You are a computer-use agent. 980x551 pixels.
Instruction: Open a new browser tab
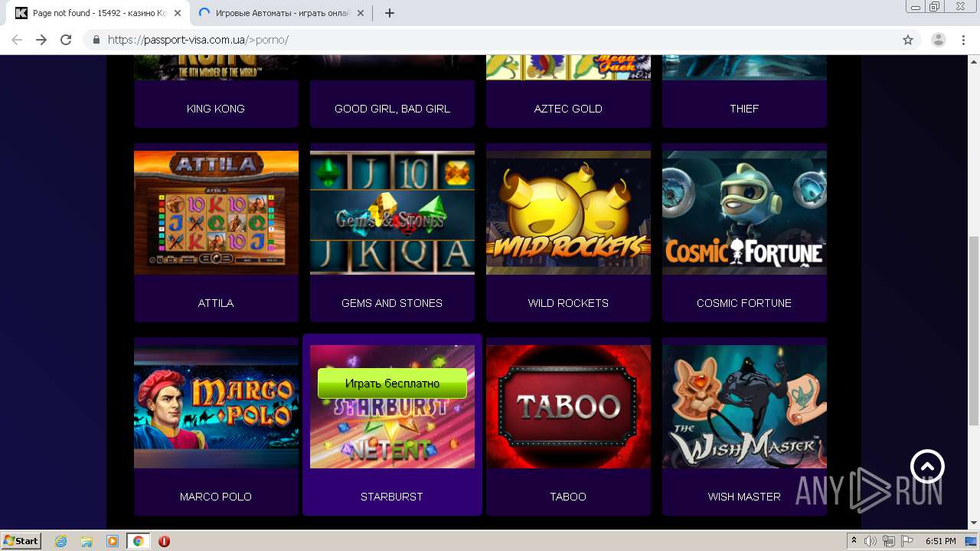389,13
